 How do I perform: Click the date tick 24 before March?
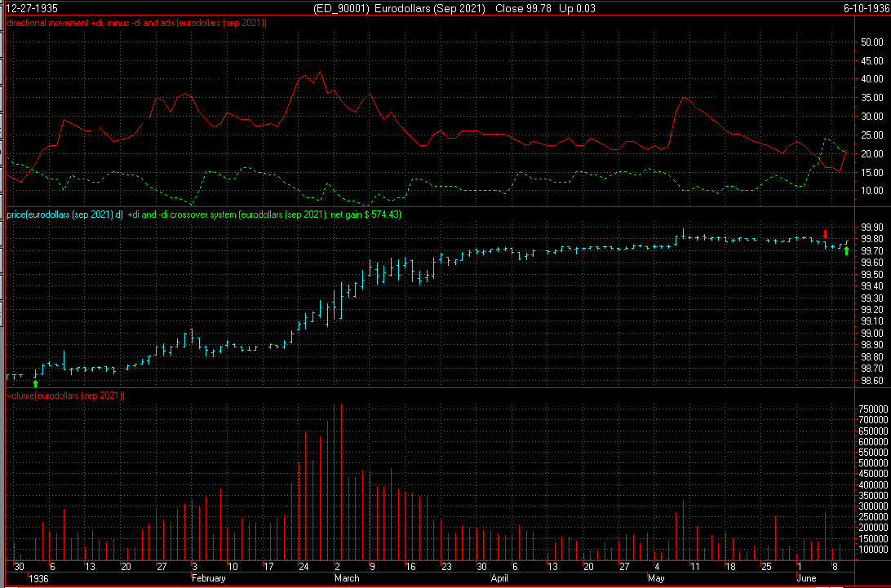[x=304, y=567]
